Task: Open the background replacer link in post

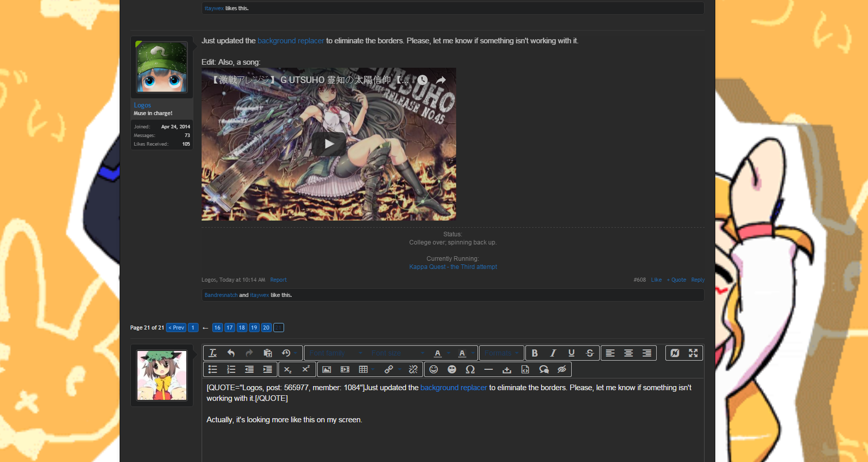Action: [x=291, y=41]
